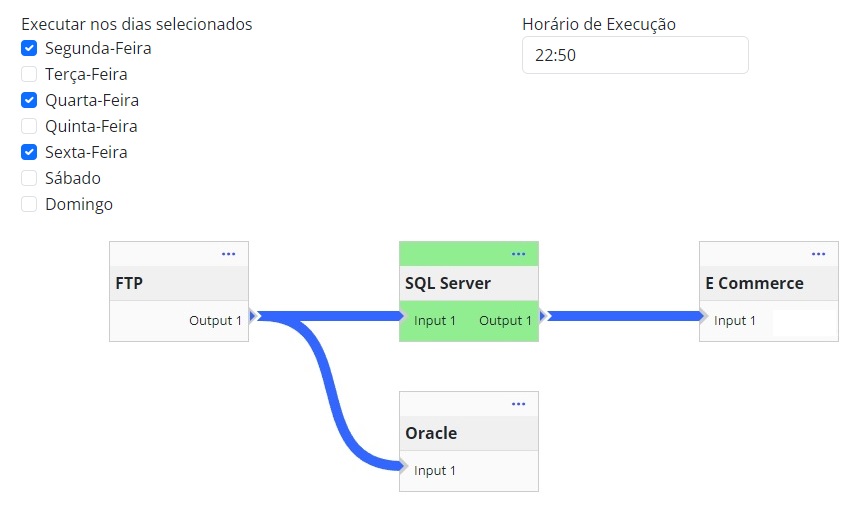
Task: Check the Sábado checkbox
Action: [29, 178]
